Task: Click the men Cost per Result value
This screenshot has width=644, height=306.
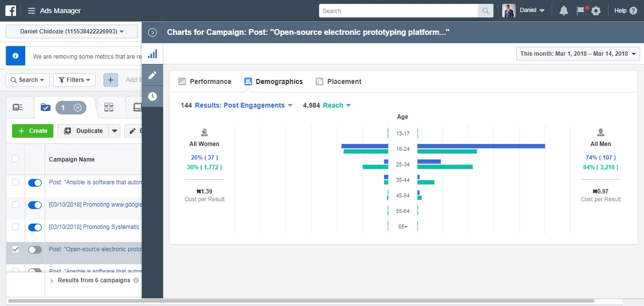Action: (x=601, y=191)
